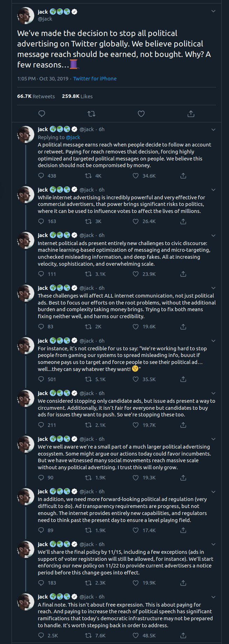Retweet the main tweet about political ads

(91, 114)
